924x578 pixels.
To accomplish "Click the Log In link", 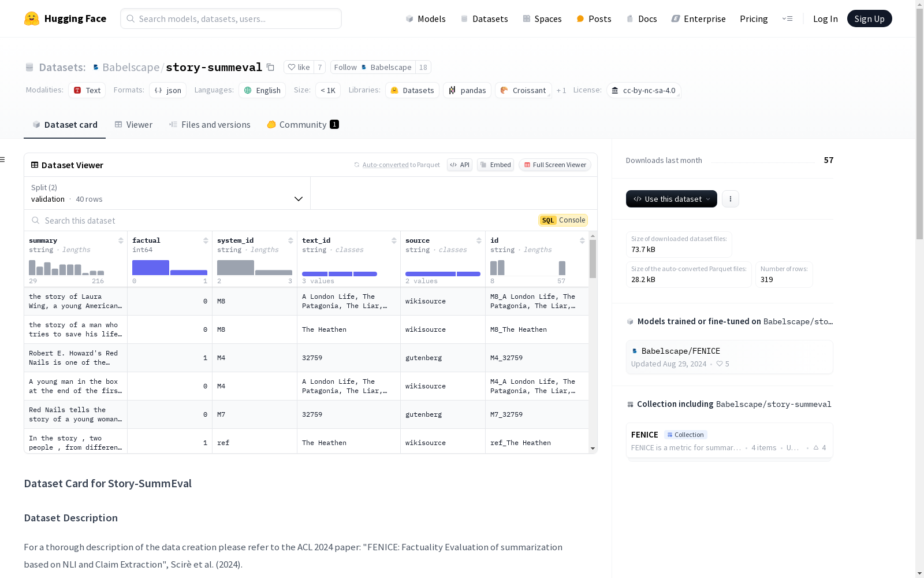I will coord(825,18).
